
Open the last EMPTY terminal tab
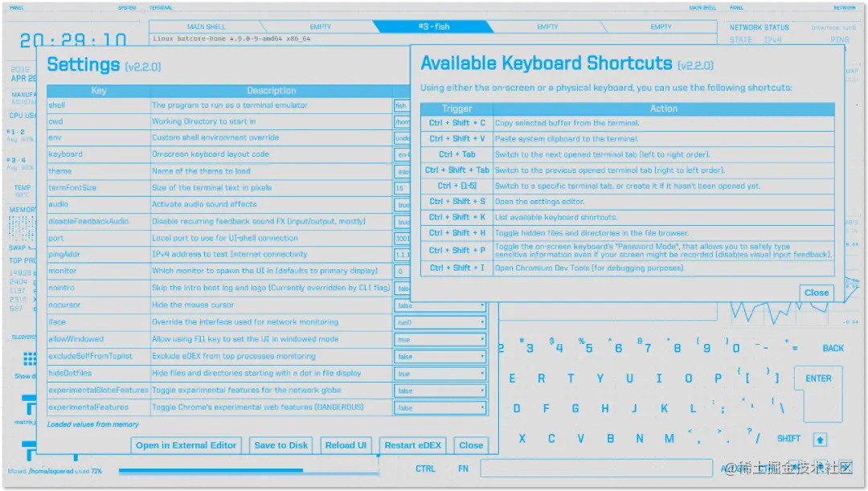(x=661, y=27)
